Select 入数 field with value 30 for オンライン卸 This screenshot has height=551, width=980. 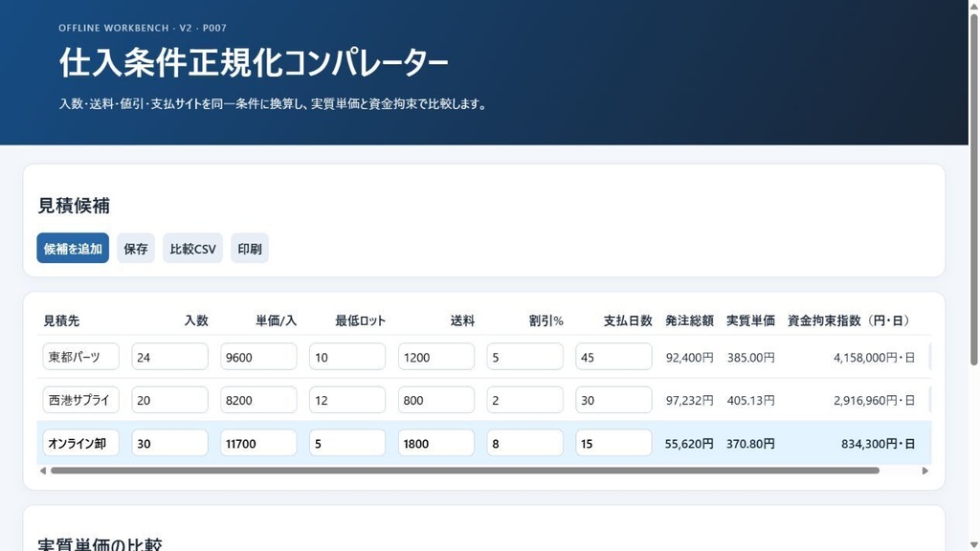tap(169, 443)
